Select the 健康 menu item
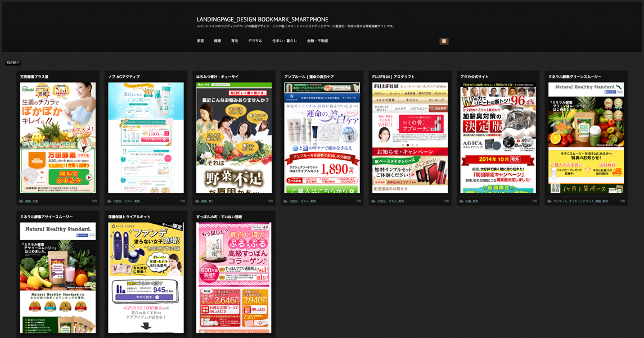The height and width of the screenshot is (338, 644). 218,41
